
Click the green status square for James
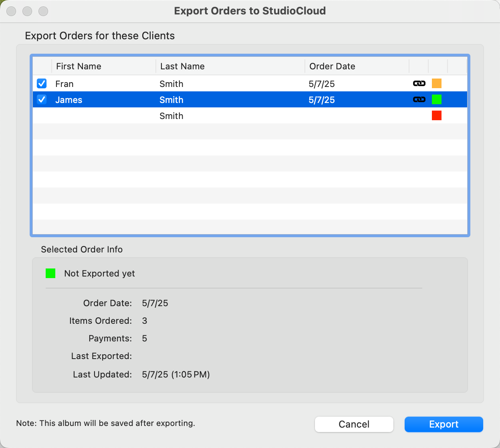pyautogui.click(x=436, y=99)
